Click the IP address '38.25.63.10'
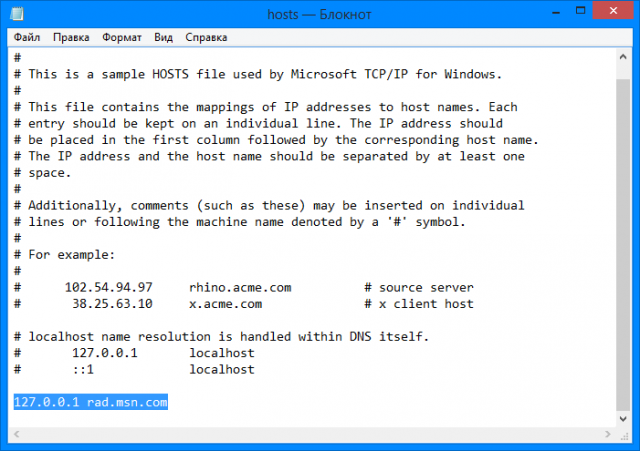This screenshot has width=640, height=451. pos(112,304)
